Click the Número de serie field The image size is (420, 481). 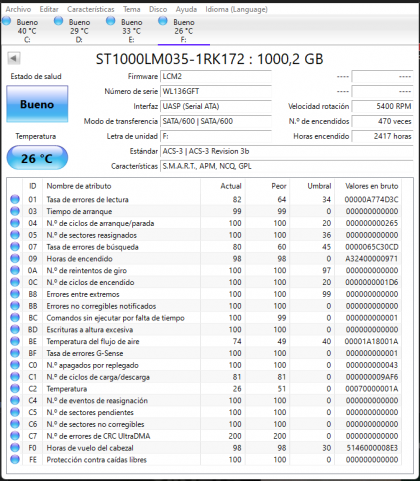216,91
